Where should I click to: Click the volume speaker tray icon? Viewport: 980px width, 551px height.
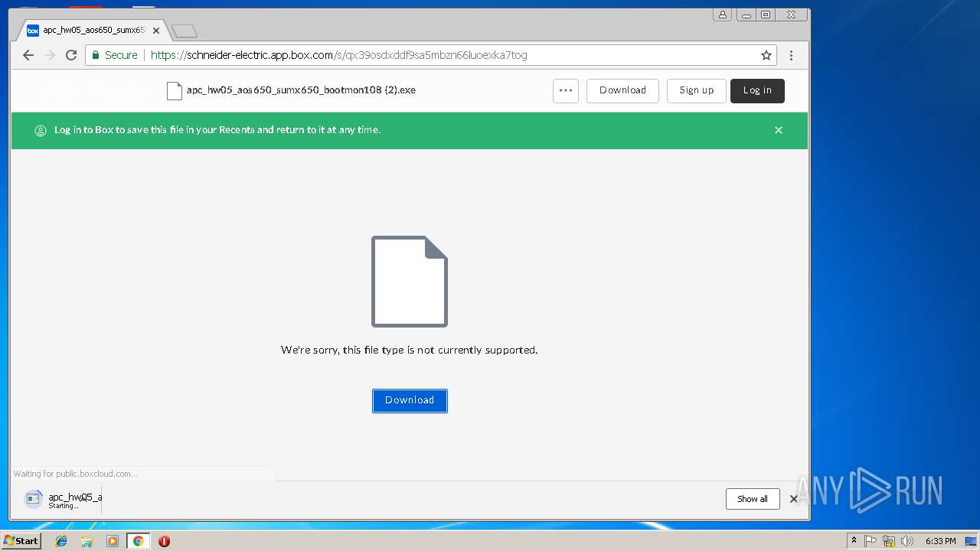point(907,541)
